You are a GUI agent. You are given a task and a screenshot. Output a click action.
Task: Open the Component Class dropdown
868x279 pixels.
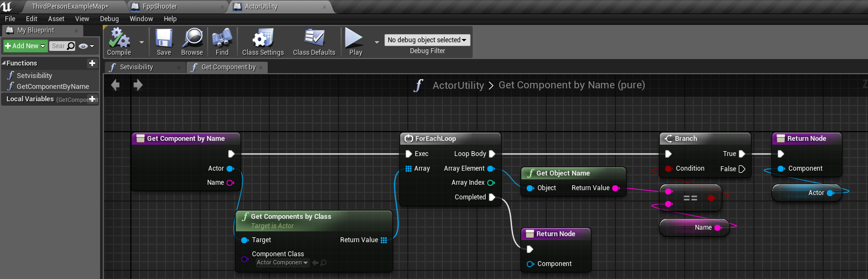coord(282,263)
